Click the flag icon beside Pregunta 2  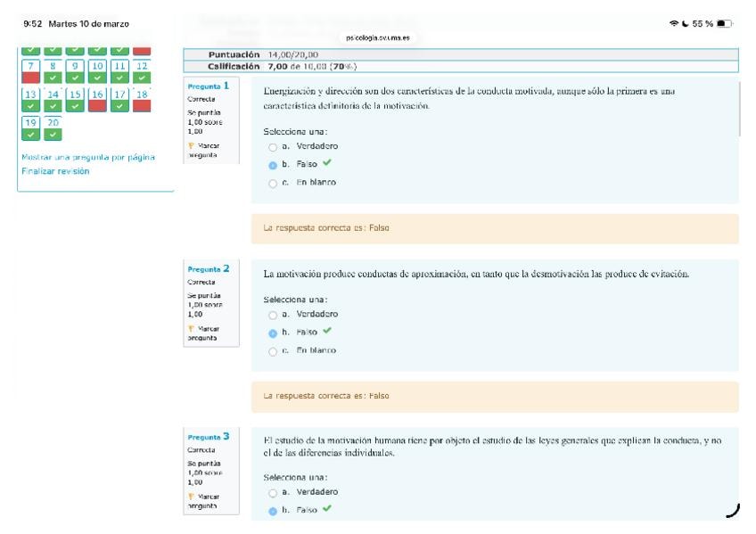[x=191, y=329]
